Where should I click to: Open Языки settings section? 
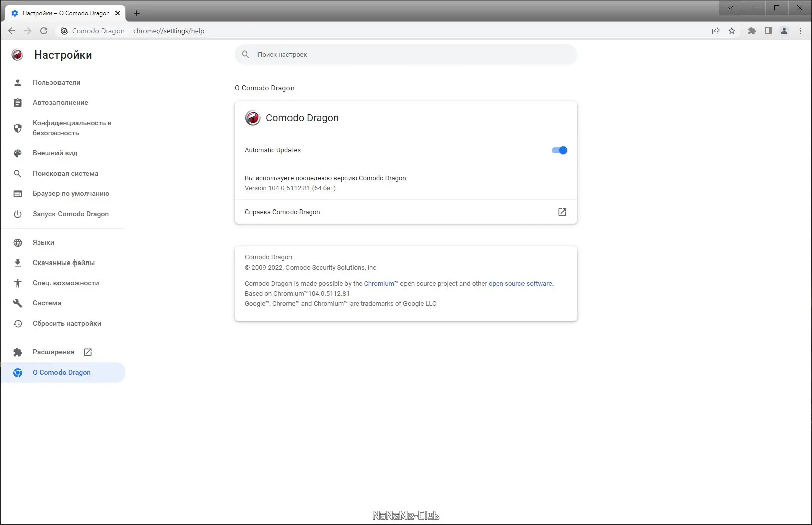[63, 242]
